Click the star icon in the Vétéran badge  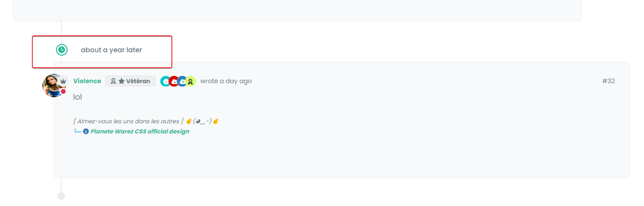[122, 81]
